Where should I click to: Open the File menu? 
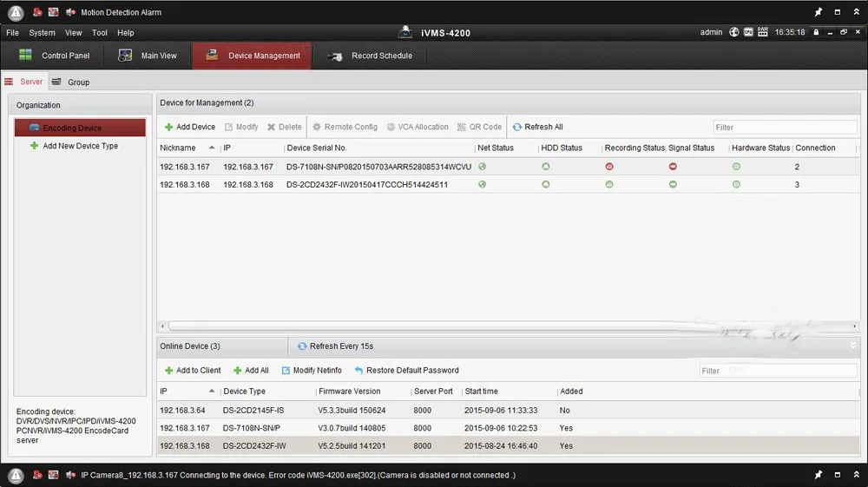click(12, 33)
